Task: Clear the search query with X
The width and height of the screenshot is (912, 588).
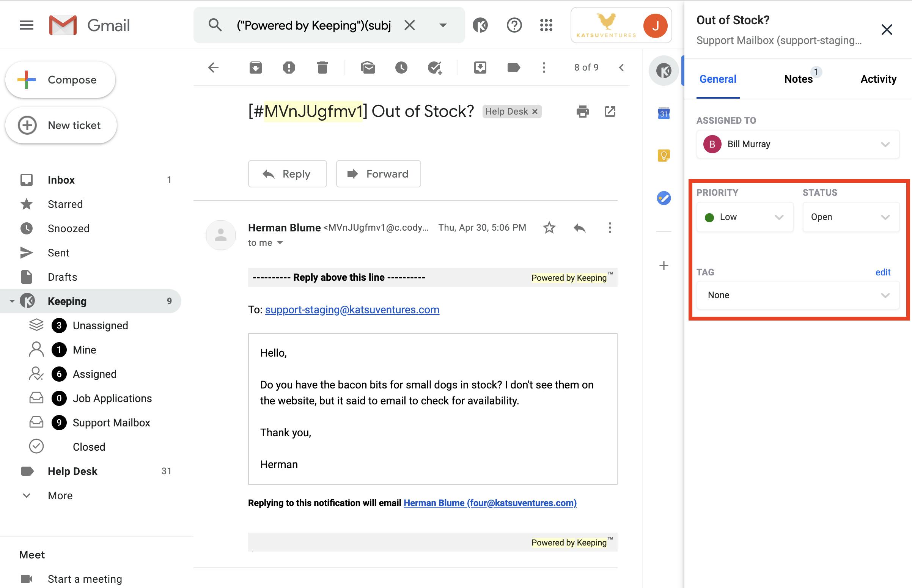Action: 410,25
